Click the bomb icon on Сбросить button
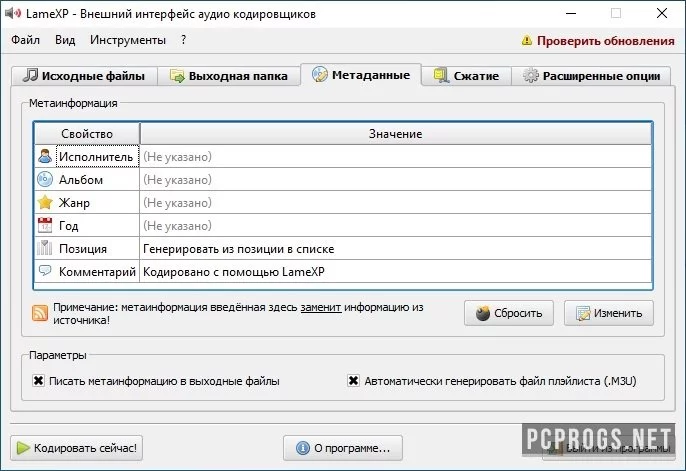The width and height of the screenshot is (686, 471). click(483, 313)
